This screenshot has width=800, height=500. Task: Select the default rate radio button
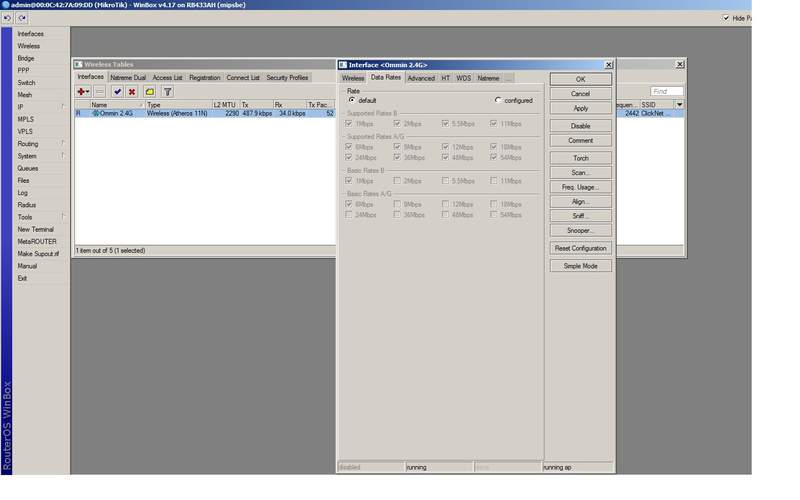click(x=352, y=100)
